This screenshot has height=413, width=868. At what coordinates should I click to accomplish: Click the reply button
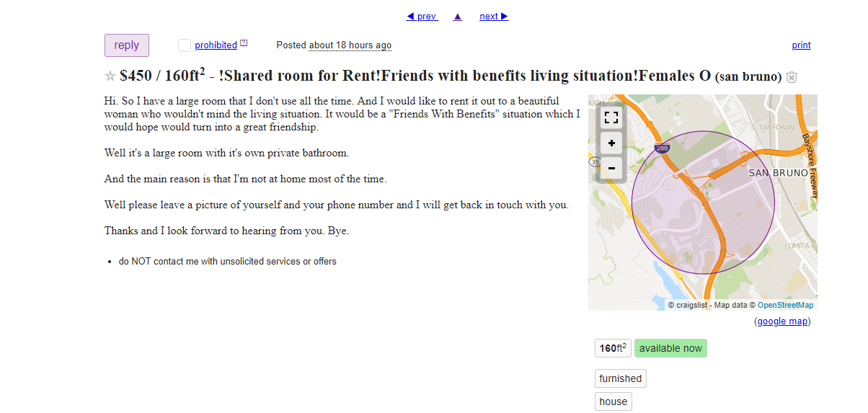point(127,45)
